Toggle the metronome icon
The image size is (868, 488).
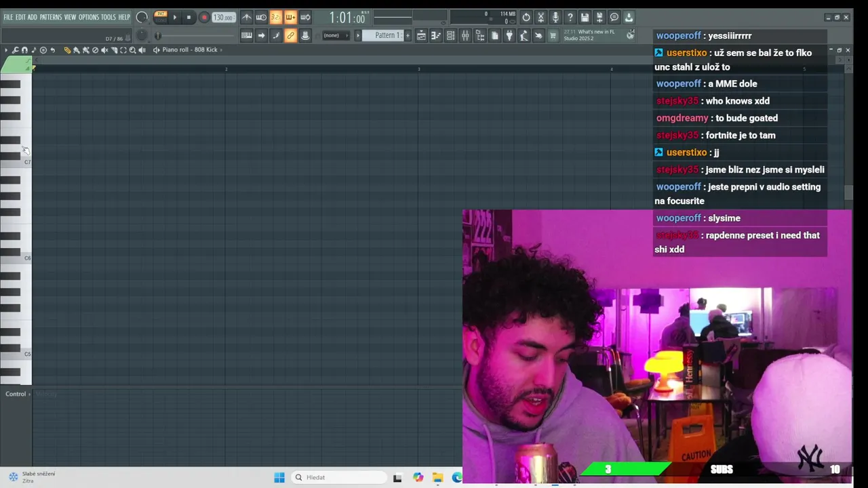tap(247, 18)
